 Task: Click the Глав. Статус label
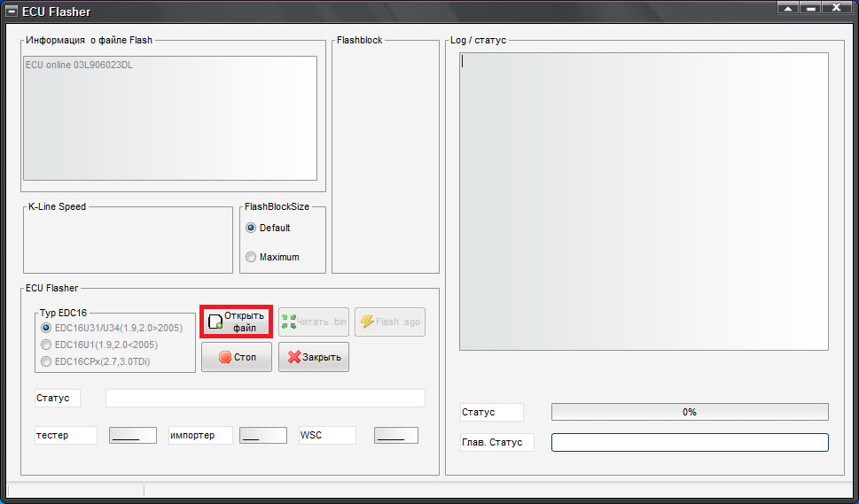497,442
